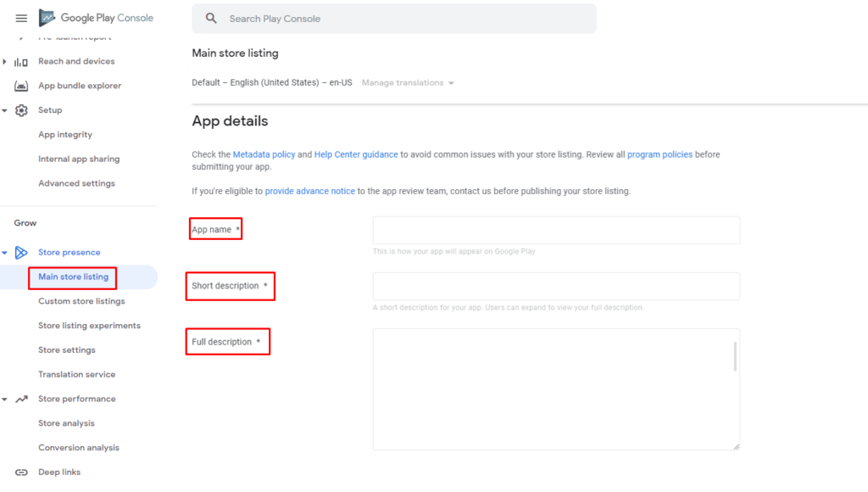This screenshot has height=492, width=868.
Task: Click the Reach and devices chart icon
Action: pyautogui.click(x=21, y=61)
